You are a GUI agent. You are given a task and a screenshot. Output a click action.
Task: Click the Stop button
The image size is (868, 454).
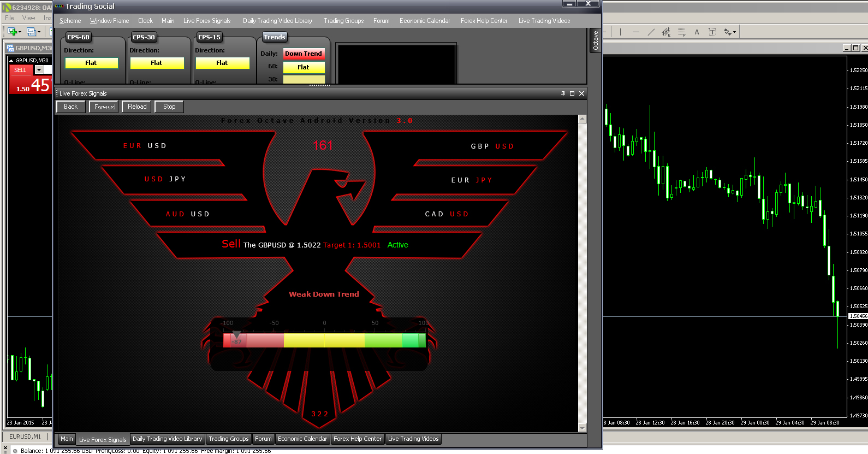pyautogui.click(x=169, y=107)
